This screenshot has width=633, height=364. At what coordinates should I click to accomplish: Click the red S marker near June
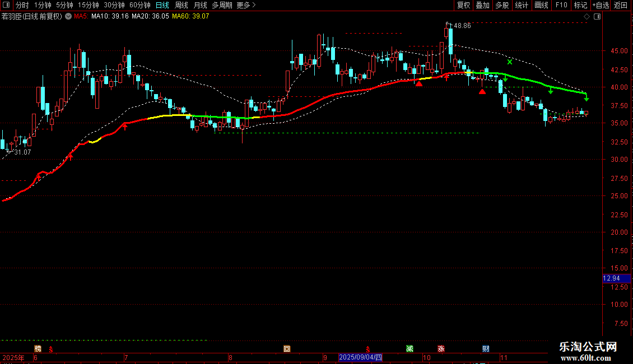50,349
